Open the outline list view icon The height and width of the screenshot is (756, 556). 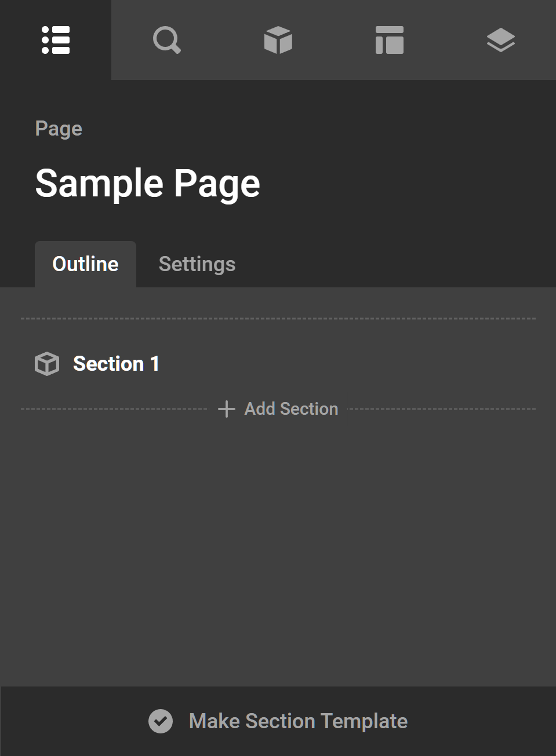(x=56, y=40)
